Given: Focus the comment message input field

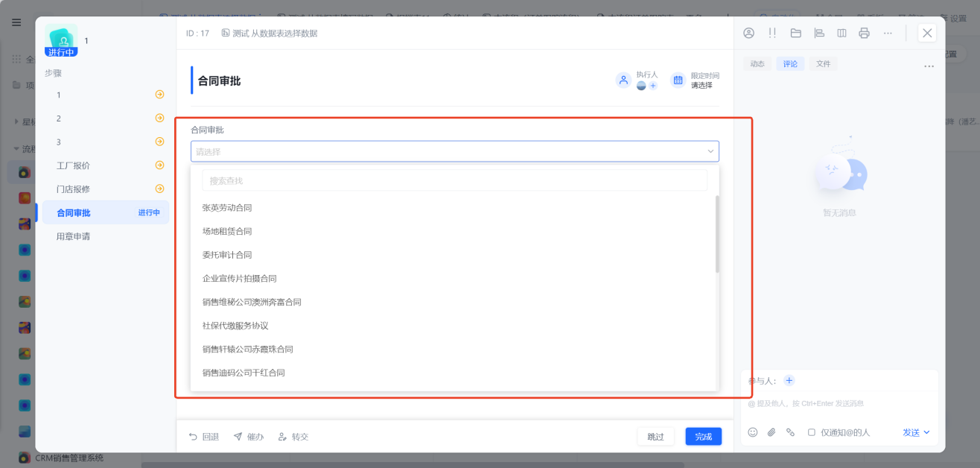Looking at the screenshot, I should [840, 403].
